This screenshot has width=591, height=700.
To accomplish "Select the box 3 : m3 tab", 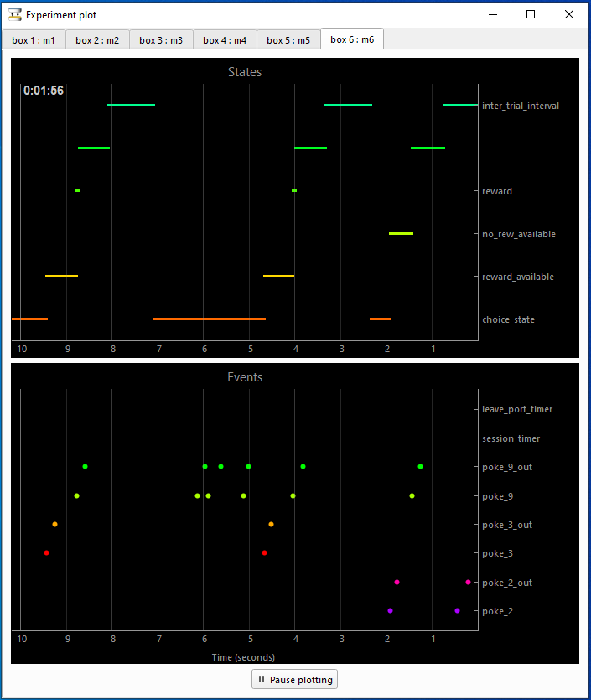I will pos(161,40).
